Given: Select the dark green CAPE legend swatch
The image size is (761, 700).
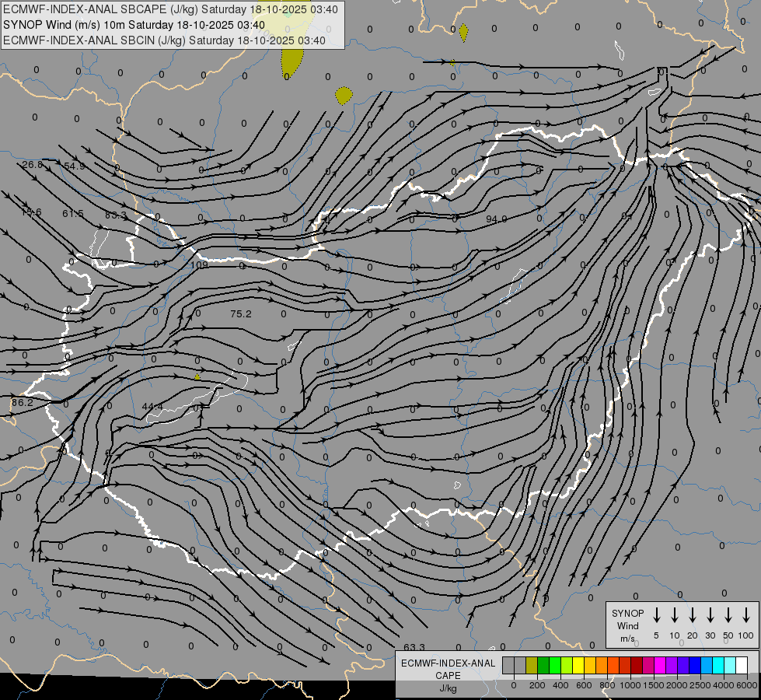Looking at the screenshot, I should (x=543, y=665).
